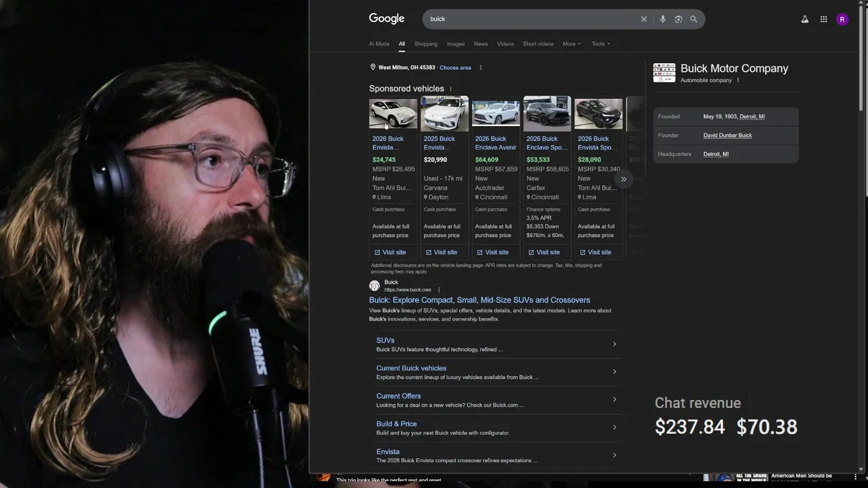868x488 pixels.
Task: Click Buick Motor Company logo thumbnail
Action: click(664, 73)
